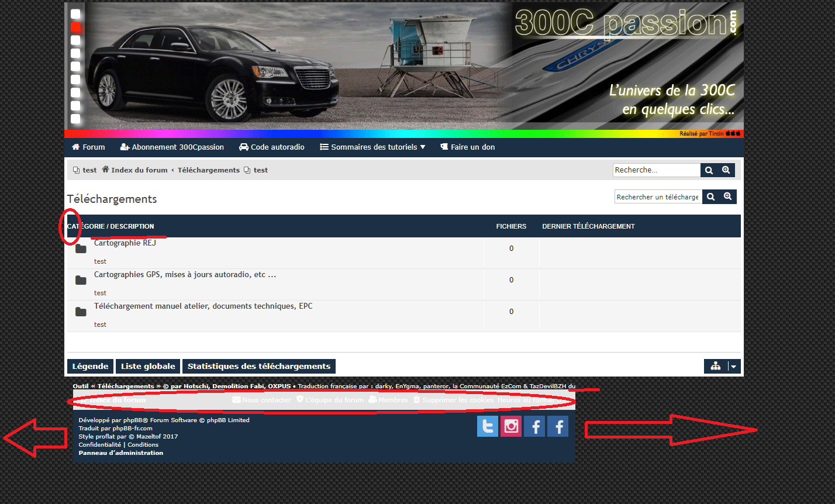Click the Rechercher un téléchargement field
The width and height of the screenshot is (835, 504).
[x=658, y=197]
